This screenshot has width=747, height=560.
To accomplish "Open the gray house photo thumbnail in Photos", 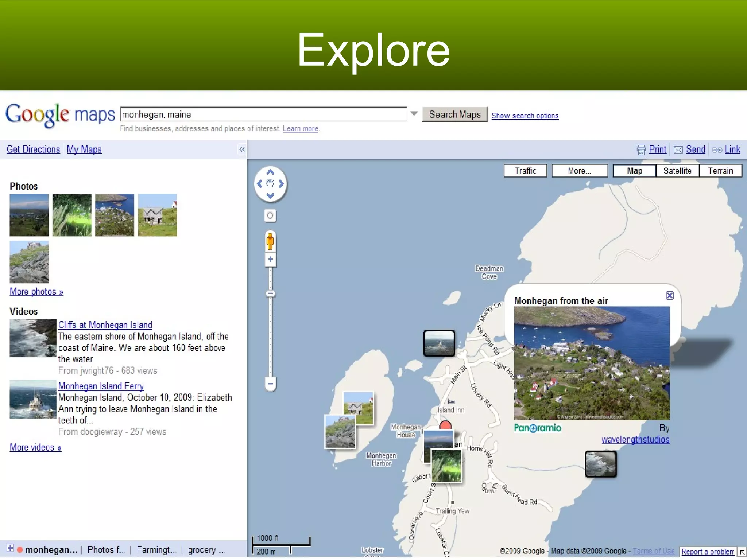I will pyautogui.click(x=158, y=215).
